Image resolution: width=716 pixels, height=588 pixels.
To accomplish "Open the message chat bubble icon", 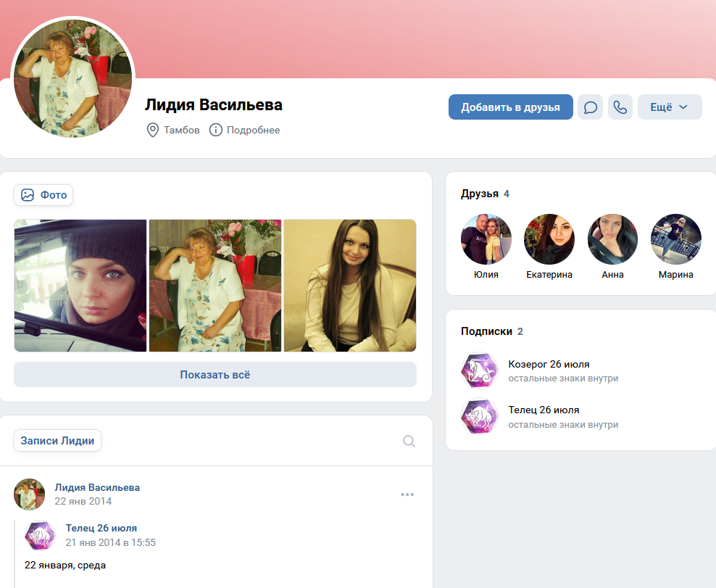I will coord(590,107).
